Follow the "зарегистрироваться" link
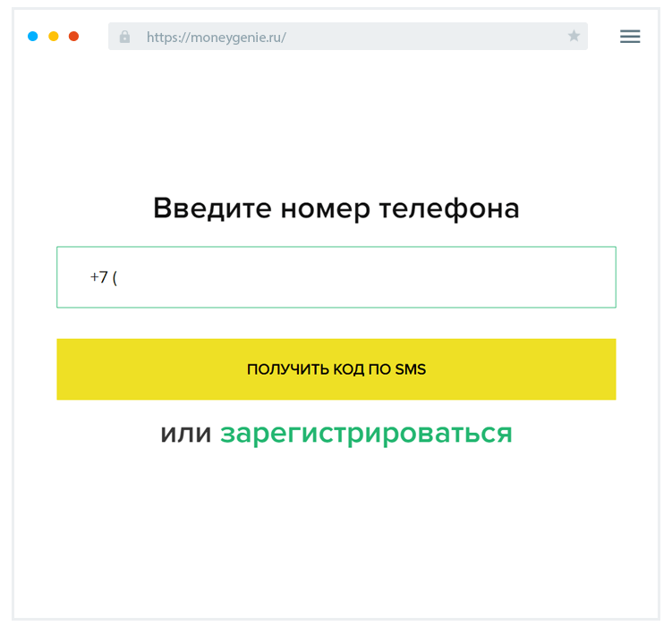Screen dimensions: 672x634 click(x=366, y=434)
